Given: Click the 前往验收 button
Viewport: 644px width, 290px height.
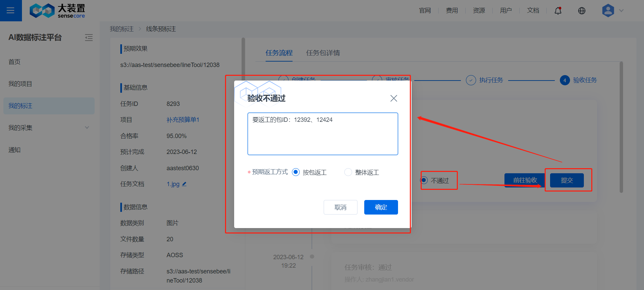Looking at the screenshot, I should (525, 180).
